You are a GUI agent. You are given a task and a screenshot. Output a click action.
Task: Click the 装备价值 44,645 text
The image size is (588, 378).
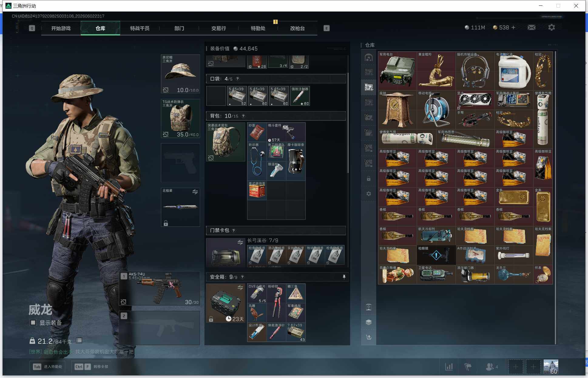tap(234, 49)
